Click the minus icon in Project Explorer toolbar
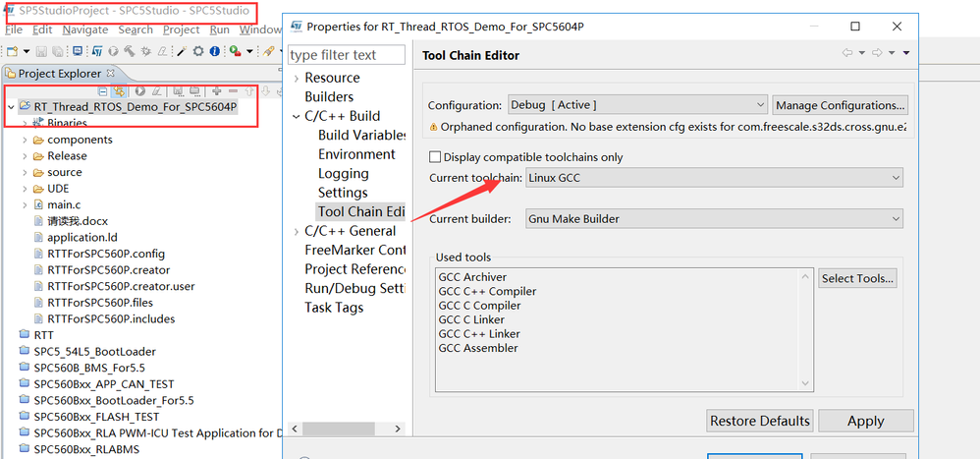The width and height of the screenshot is (980, 459). 233,91
